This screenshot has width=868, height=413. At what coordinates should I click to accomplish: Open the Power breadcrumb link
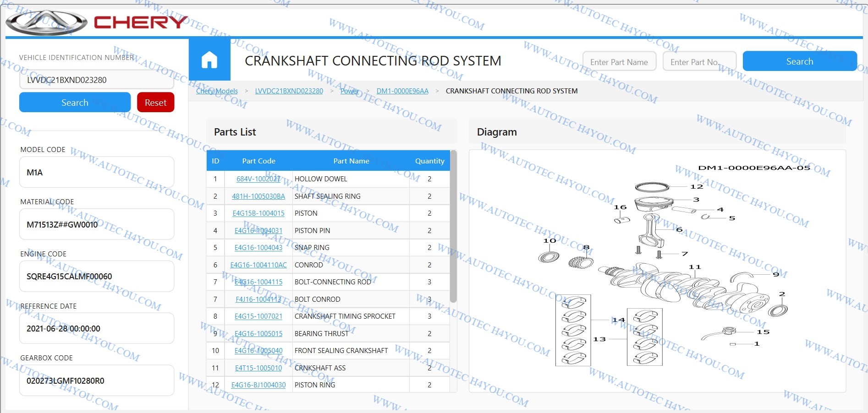click(x=350, y=91)
